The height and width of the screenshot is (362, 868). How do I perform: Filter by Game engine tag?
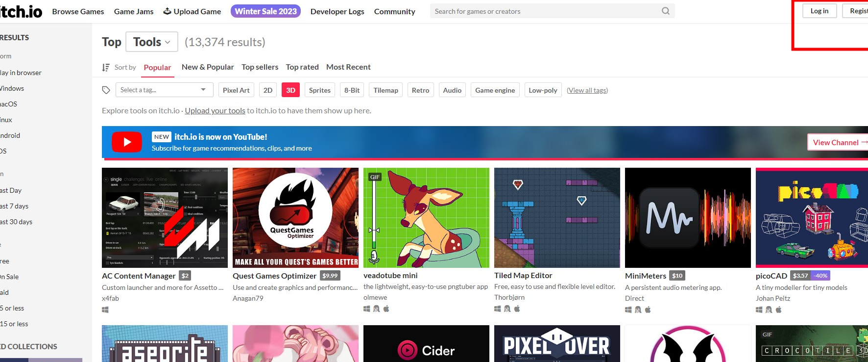tap(495, 90)
